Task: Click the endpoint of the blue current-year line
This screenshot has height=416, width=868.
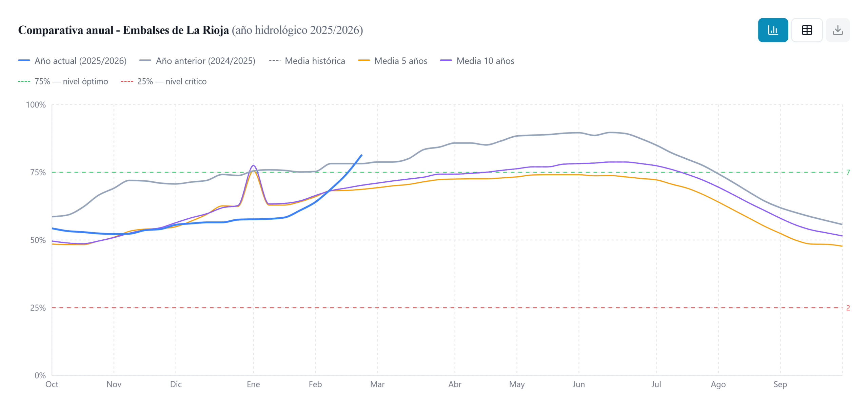Action: [361, 155]
